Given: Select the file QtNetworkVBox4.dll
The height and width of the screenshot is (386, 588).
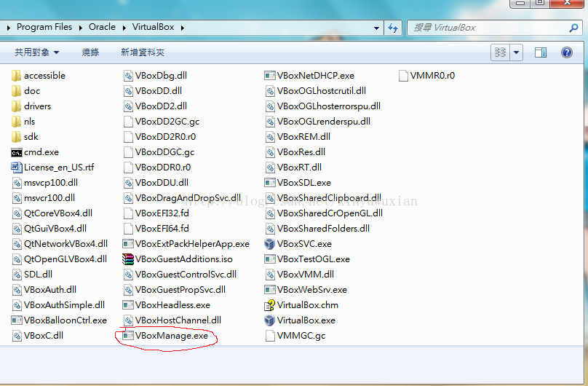Looking at the screenshot, I should 60,244.
